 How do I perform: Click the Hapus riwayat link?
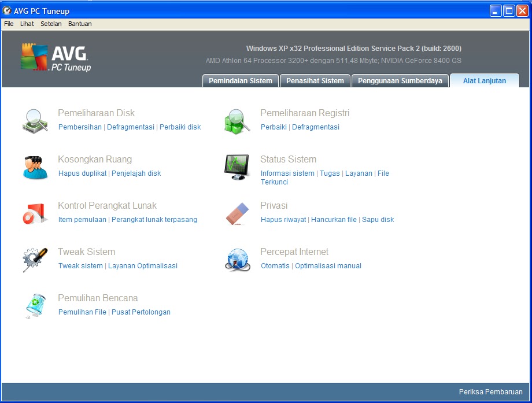point(283,220)
